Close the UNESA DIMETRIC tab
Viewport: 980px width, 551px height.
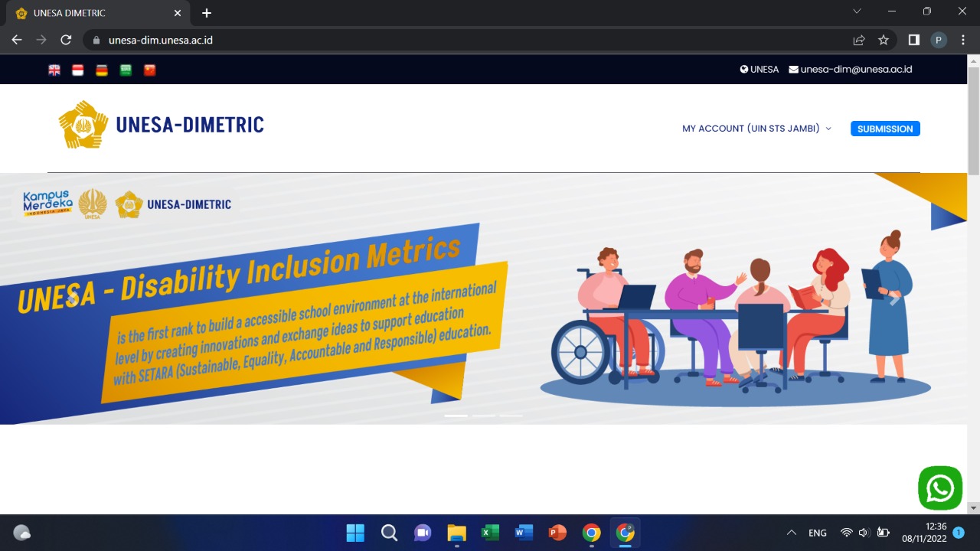178,13
